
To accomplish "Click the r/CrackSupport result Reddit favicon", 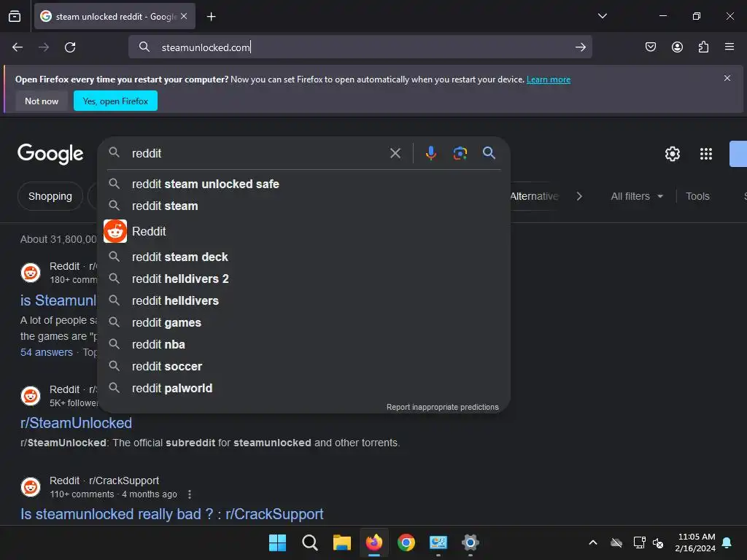I will click(31, 487).
